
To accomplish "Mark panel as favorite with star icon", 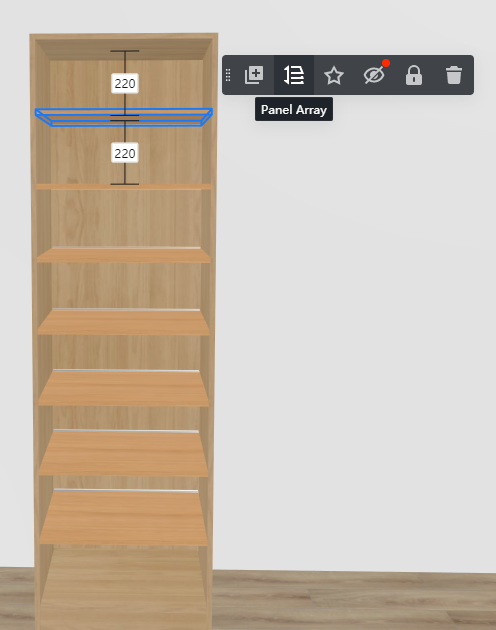I will [x=334, y=76].
